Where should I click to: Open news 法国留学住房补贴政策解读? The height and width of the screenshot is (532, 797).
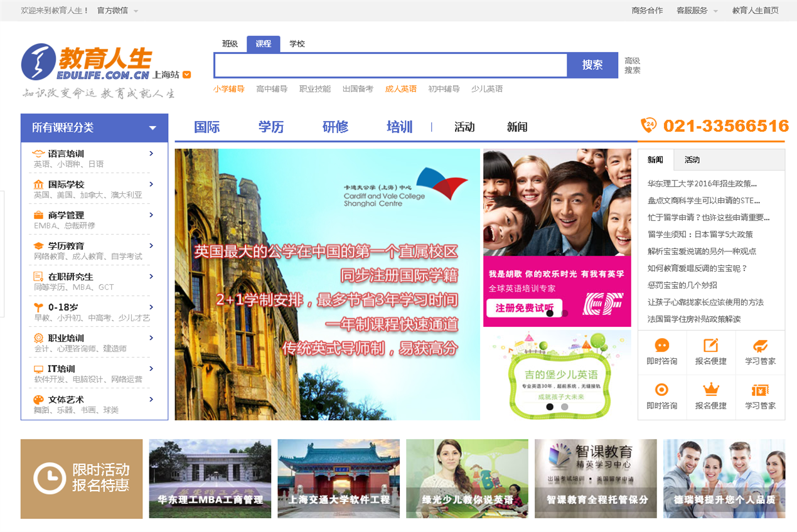click(694, 319)
